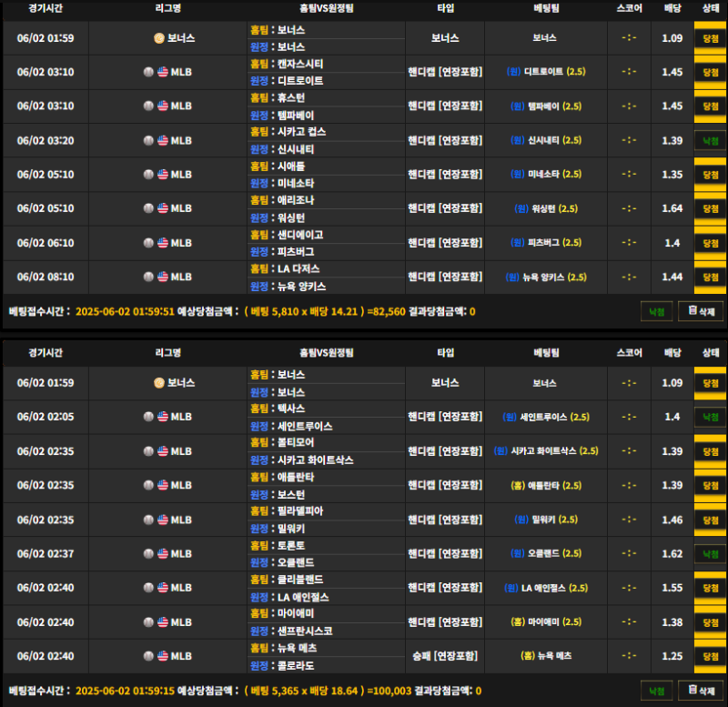Click the 당첨 status for 뉴욕 메츠 bet
Viewport: 728px width, 707px height.
(711, 656)
